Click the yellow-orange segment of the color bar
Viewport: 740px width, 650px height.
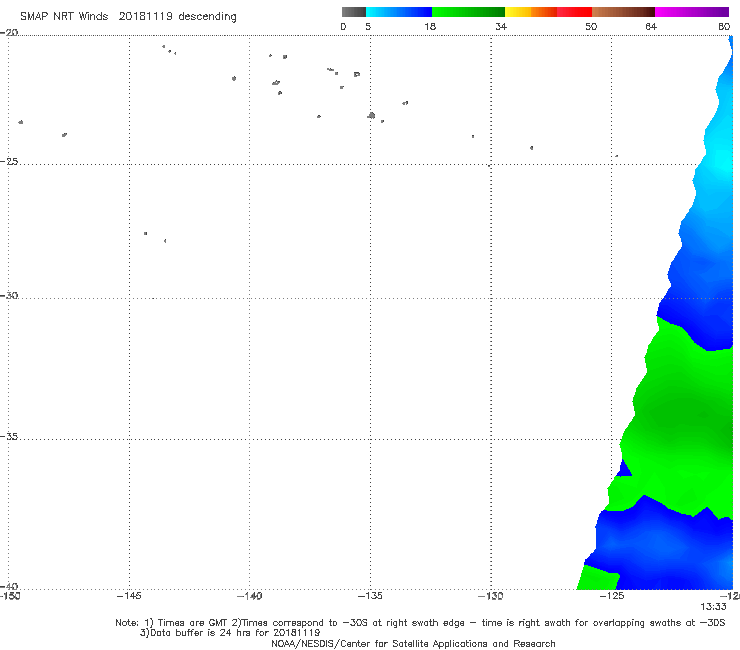(531, 12)
